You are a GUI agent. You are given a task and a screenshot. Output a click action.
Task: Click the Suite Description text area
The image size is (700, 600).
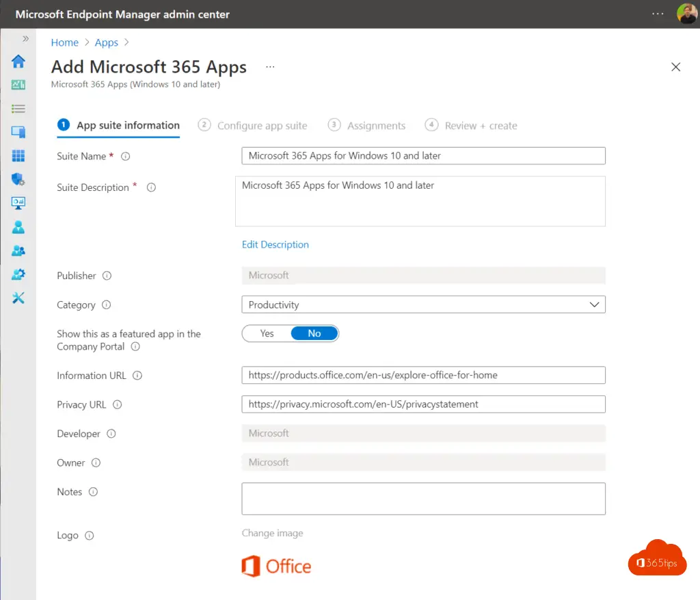click(x=420, y=201)
